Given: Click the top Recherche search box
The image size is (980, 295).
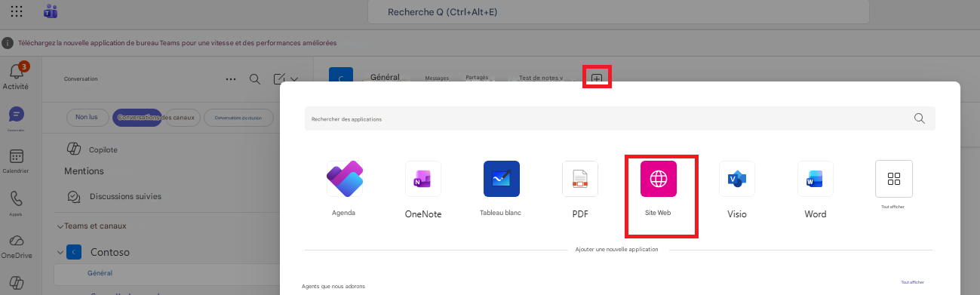Looking at the screenshot, I should [x=618, y=12].
